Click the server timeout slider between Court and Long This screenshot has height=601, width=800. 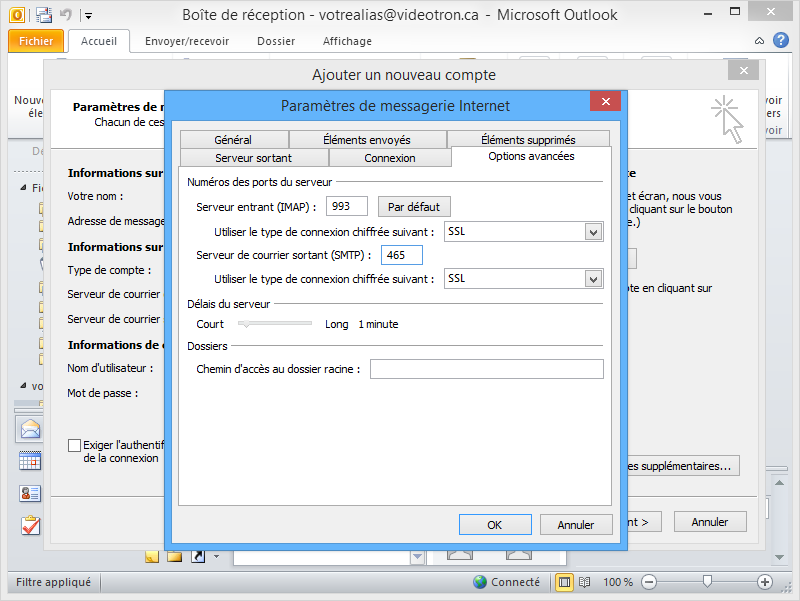[x=275, y=323]
